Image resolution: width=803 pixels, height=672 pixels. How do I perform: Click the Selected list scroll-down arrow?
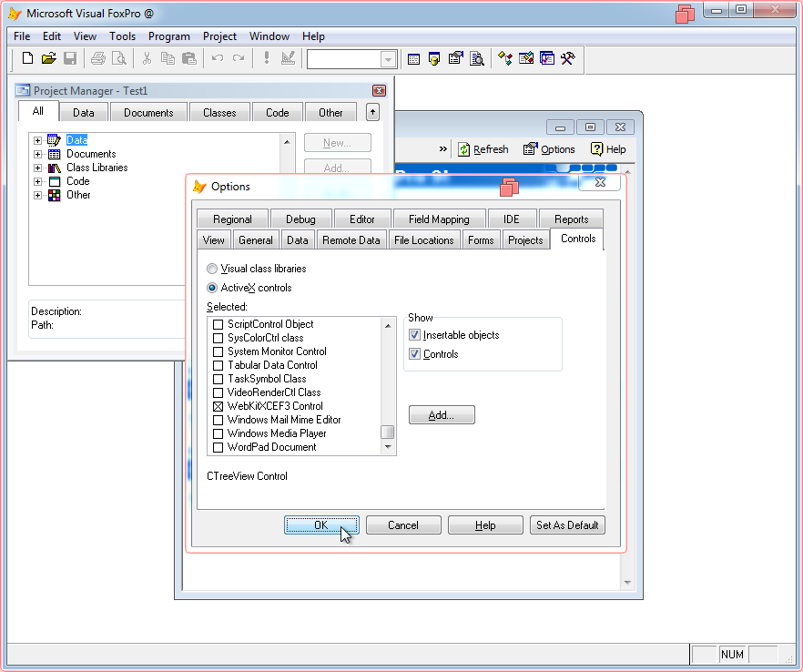tap(388, 447)
